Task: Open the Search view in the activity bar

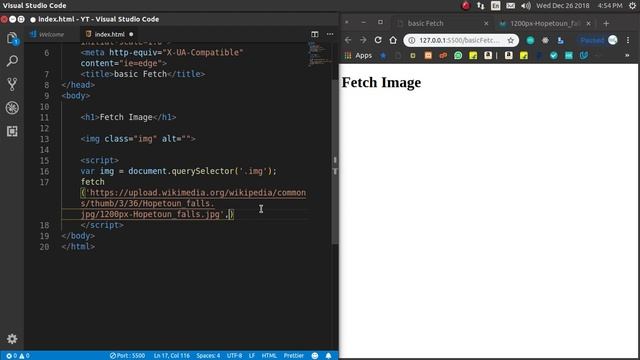Action: click(x=12, y=61)
